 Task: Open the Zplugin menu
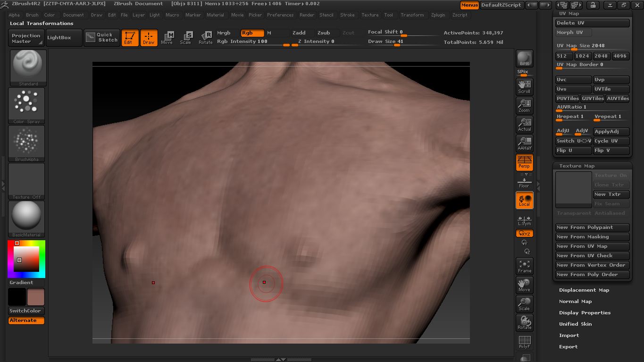(438, 15)
